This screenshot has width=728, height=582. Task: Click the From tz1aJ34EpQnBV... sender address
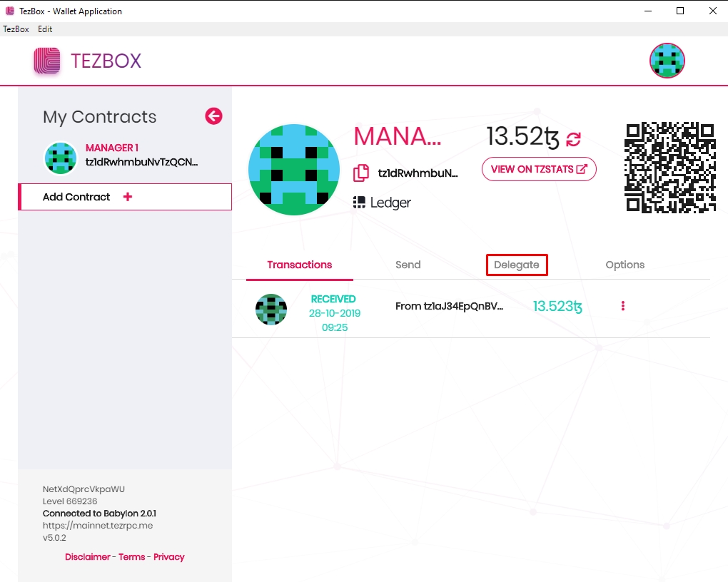pyautogui.click(x=450, y=306)
